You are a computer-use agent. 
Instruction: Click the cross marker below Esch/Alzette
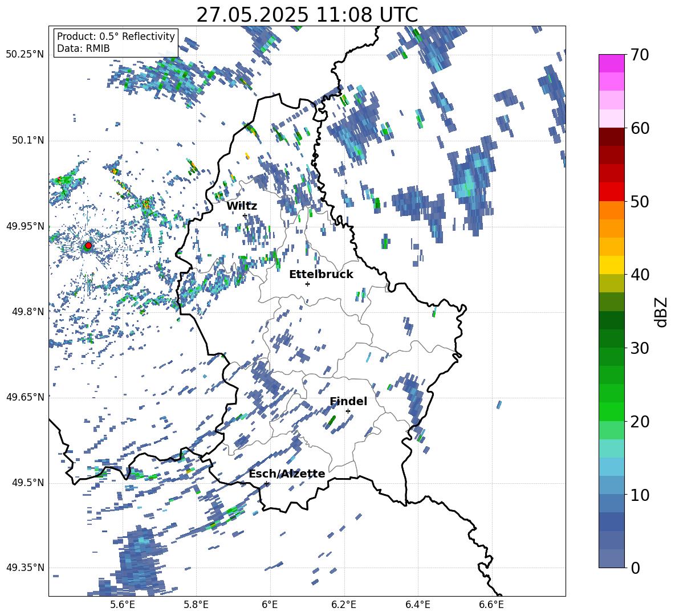tap(267, 483)
